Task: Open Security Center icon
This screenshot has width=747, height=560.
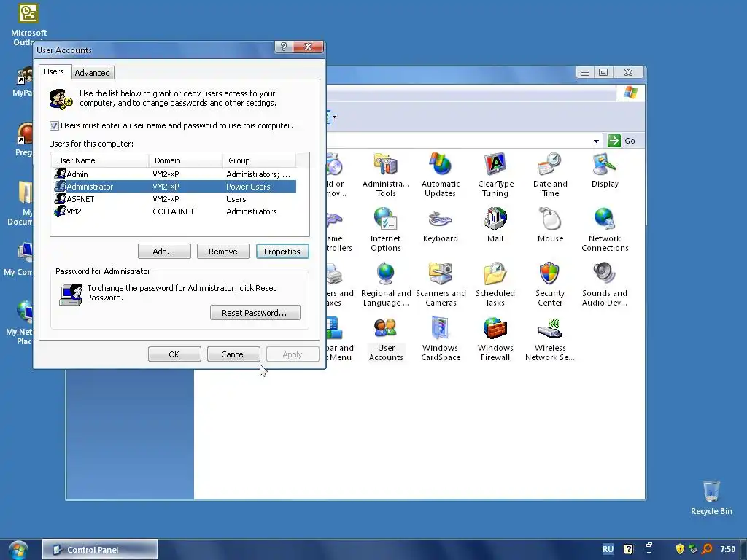Action: 550,284
